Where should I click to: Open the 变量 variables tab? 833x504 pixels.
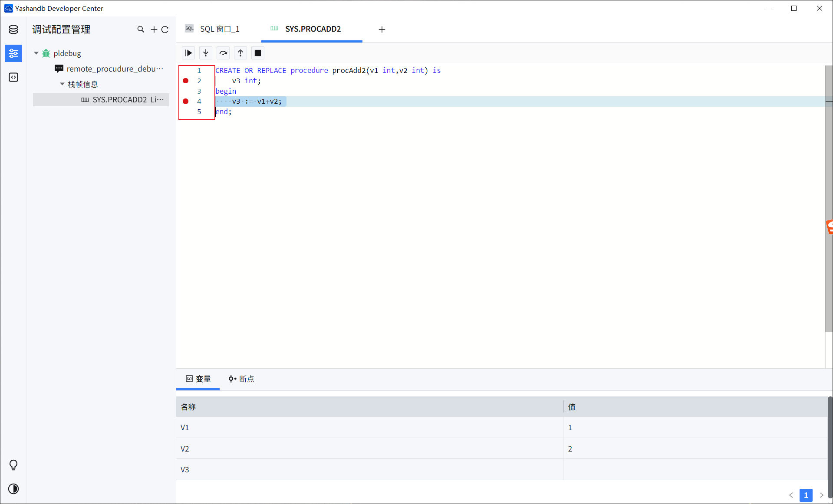(198, 379)
